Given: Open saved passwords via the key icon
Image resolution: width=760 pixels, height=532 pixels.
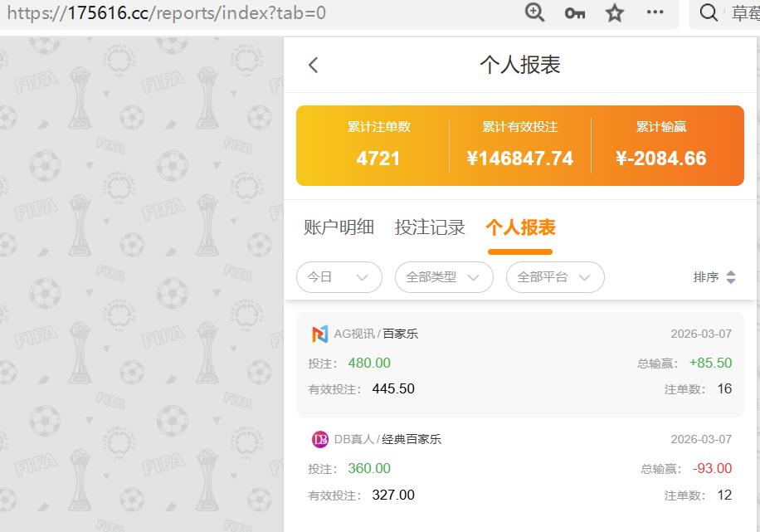Looking at the screenshot, I should coord(575,13).
